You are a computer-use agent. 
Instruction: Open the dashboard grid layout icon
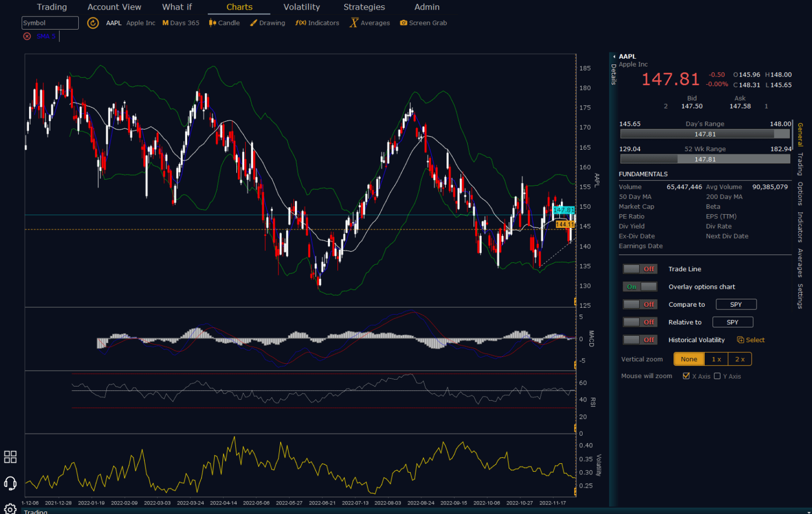click(10, 457)
